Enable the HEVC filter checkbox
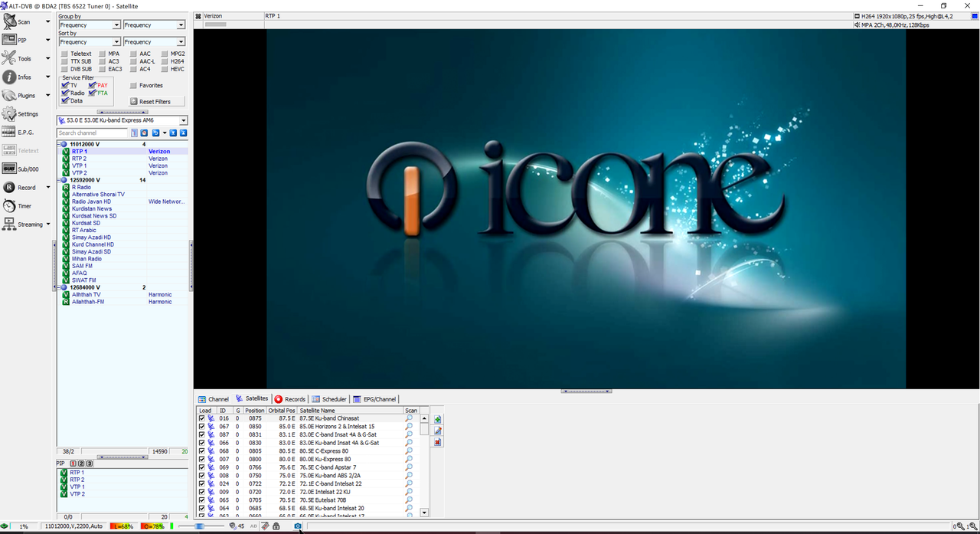Viewport: 980px width, 534px height. tap(164, 69)
